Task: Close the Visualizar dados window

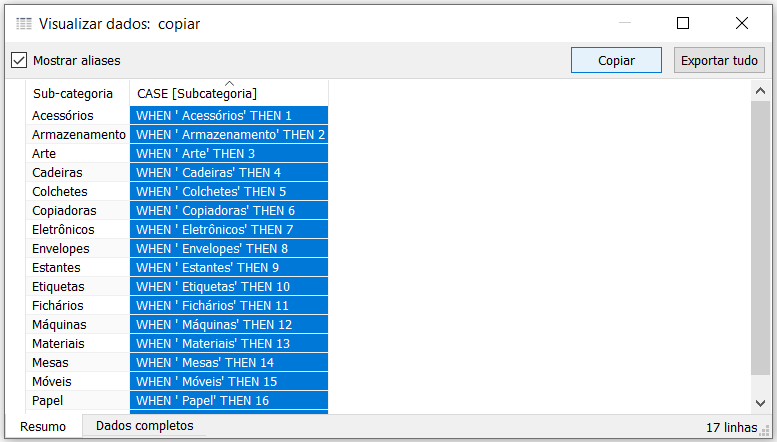Action: 742,23
